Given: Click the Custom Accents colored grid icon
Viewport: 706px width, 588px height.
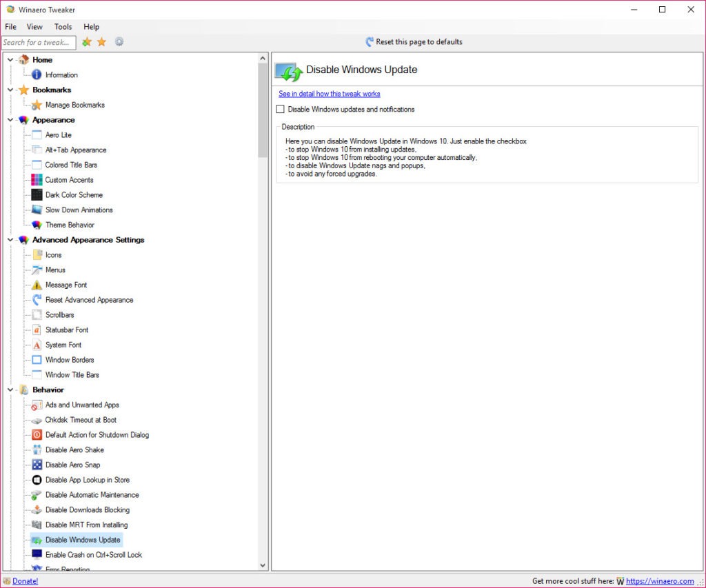Looking at the screenshot, I should click(37, 180).
